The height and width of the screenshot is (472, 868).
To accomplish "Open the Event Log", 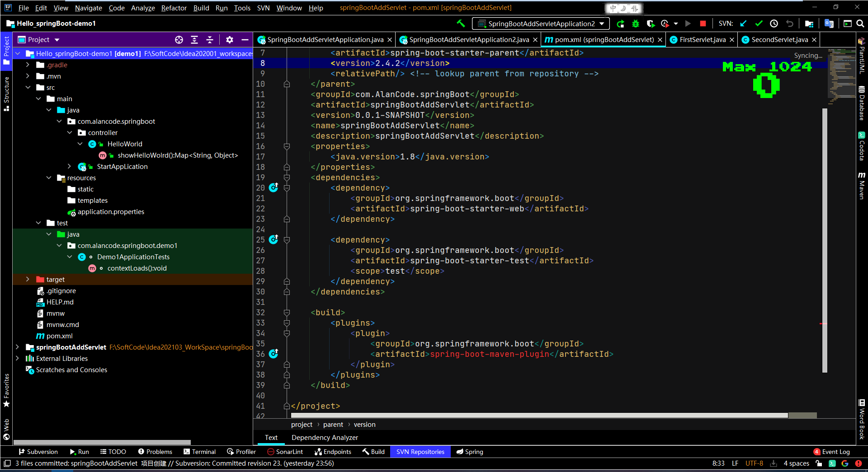I will click(831, 452).
